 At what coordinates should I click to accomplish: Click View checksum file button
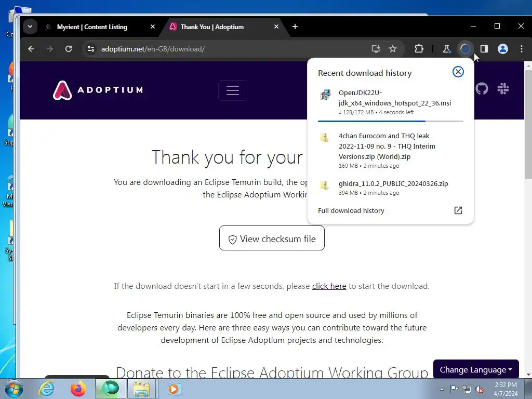click(x=272, y=238)
